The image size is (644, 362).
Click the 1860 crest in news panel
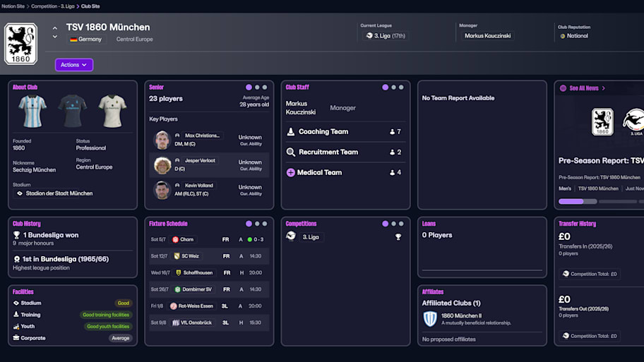[602, 122]
